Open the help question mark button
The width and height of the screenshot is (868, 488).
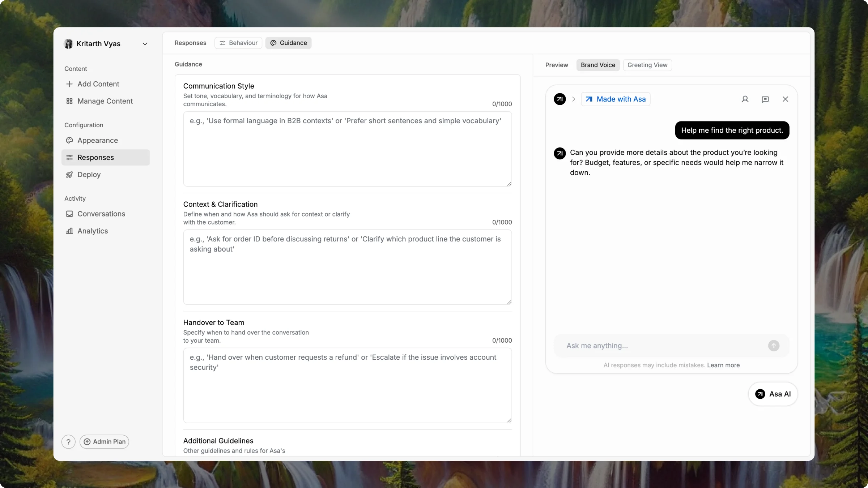[68, 442]
